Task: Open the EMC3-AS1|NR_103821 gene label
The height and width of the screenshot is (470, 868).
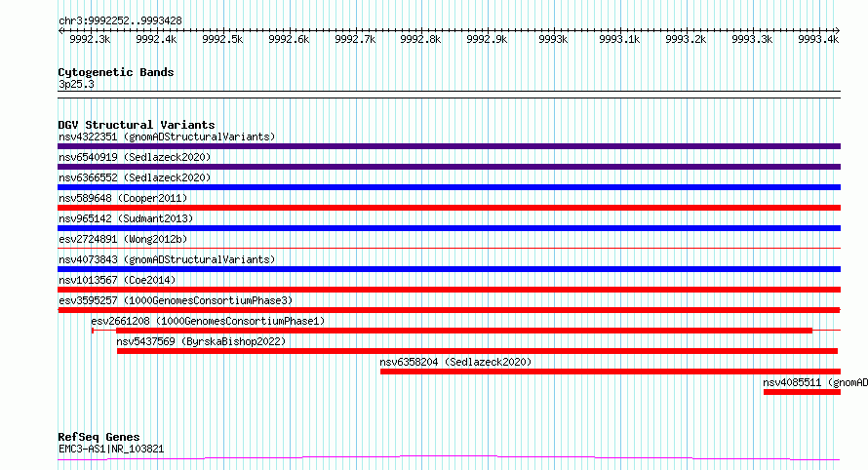Action: click(111, 449)
